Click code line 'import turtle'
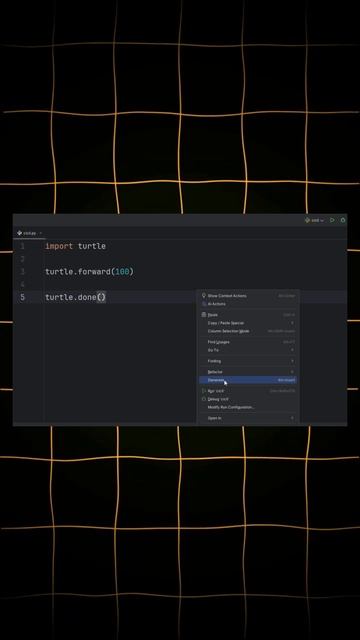This screenshot has height=640, width=360. tap(76, 246)
